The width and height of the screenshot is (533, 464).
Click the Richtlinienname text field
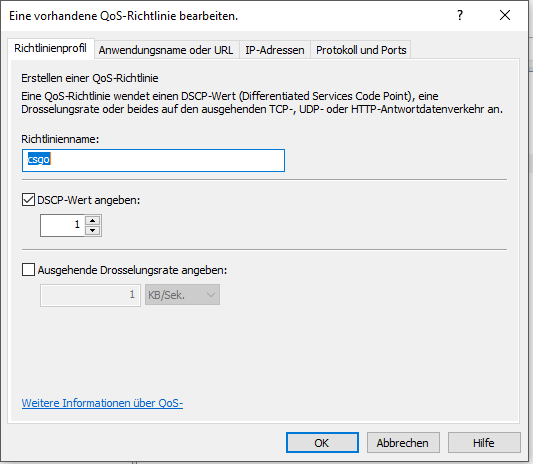coord(153,160)
